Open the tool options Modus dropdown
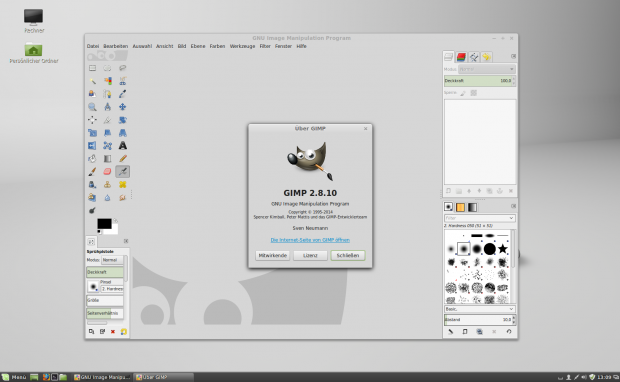 [112, 260]
